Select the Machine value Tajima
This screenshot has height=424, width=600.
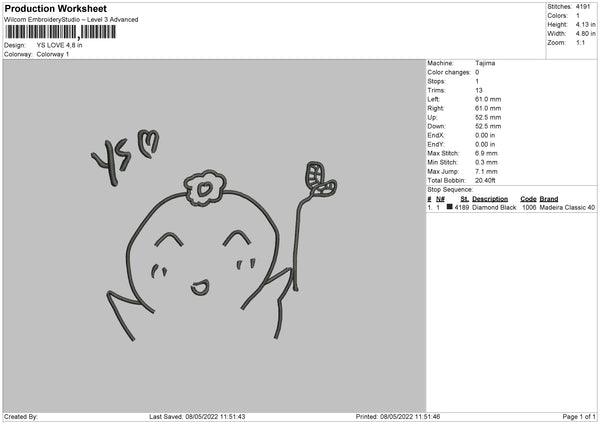pyautogui.click(x=485, y=63)
